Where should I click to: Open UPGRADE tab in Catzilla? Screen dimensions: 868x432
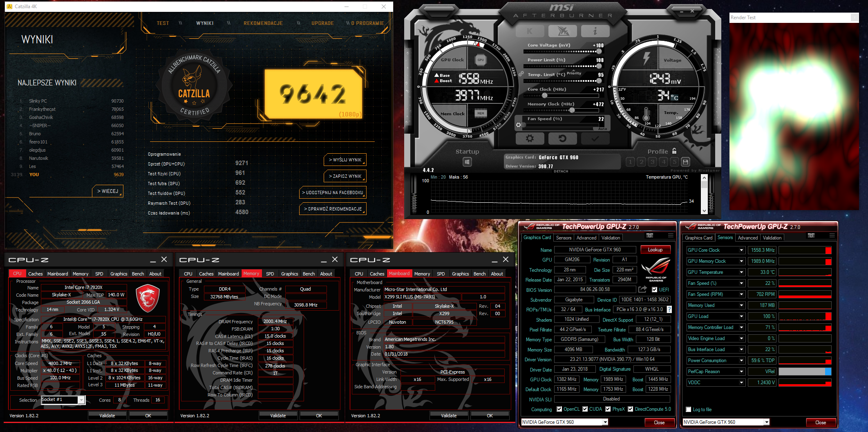point(322,23)
